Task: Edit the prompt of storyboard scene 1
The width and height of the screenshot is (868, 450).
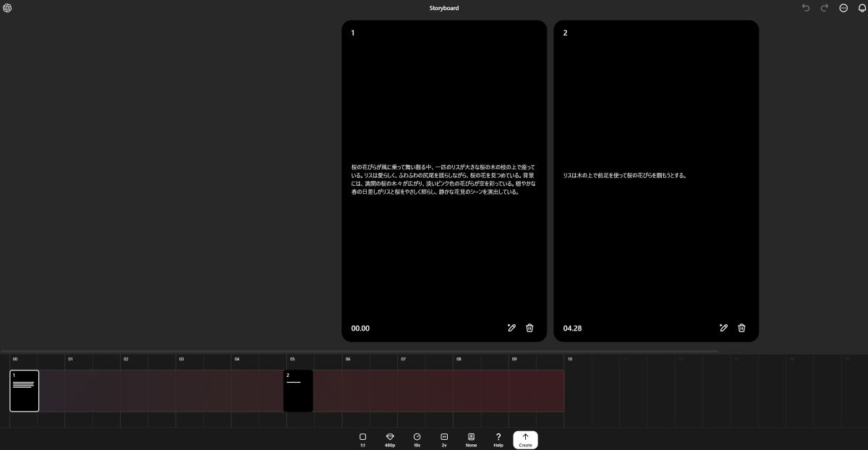Action: (x=512, y=328)
